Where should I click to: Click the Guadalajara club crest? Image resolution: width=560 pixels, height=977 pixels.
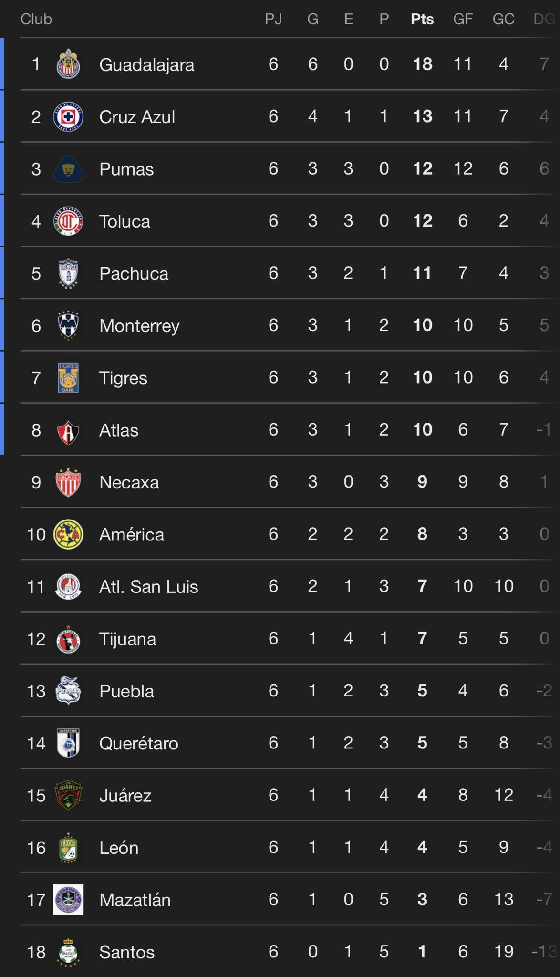68,64
